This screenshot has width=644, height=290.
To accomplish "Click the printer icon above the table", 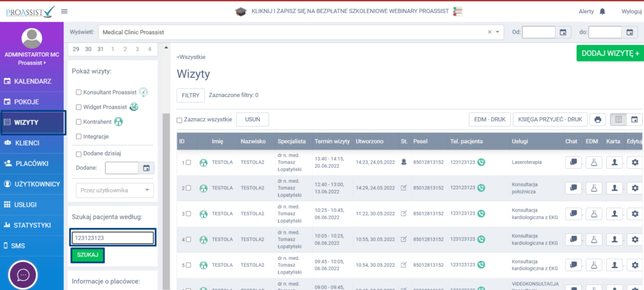I will [598, 120].
